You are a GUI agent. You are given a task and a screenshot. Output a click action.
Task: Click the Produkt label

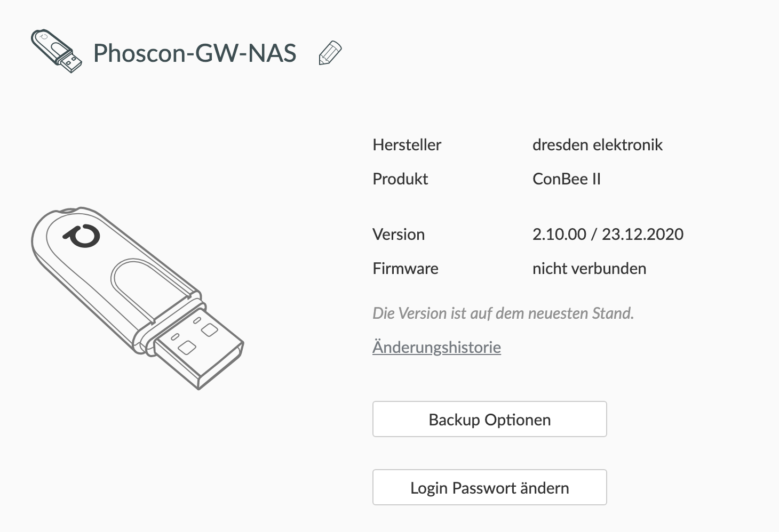tap(400, 179)
